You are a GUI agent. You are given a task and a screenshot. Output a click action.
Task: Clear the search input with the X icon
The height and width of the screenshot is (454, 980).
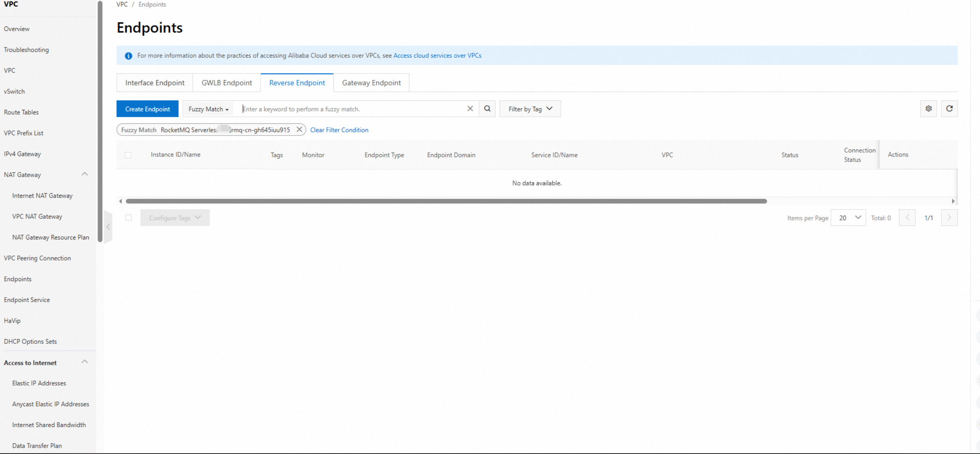pos(470,109)
